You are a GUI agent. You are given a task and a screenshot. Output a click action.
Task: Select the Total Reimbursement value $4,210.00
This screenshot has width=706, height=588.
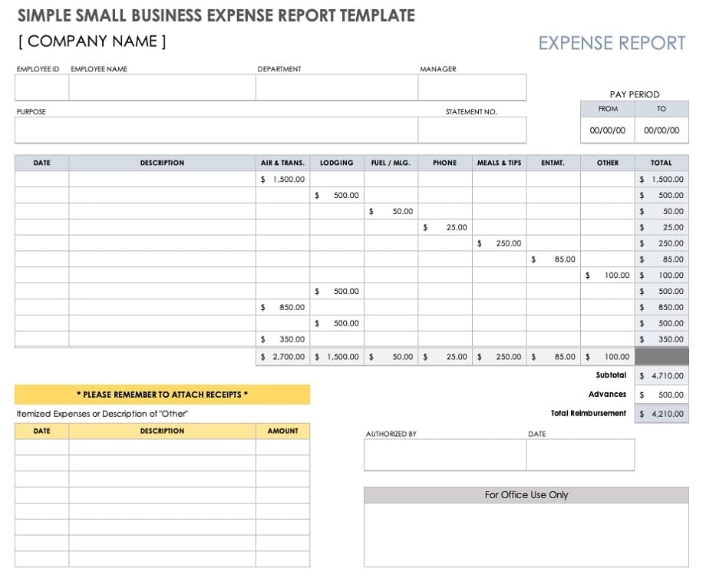click(x=661, y=414)
